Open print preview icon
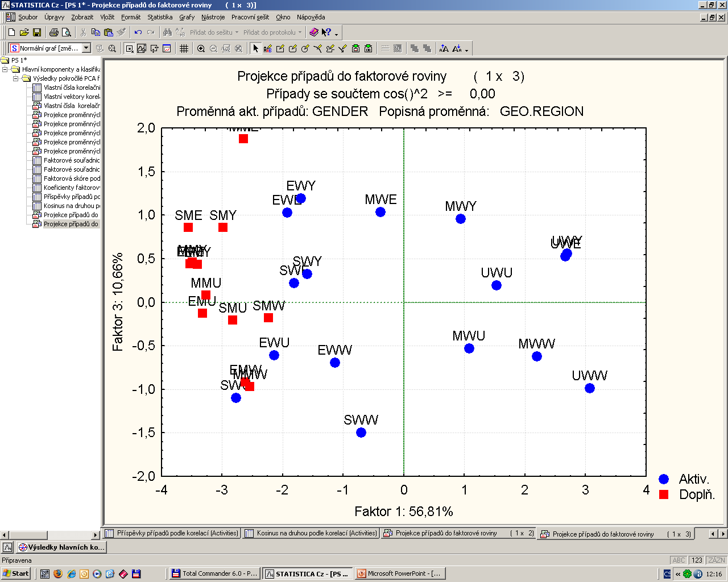This screenshot has width=728, height=582. [x=66, y=32]
